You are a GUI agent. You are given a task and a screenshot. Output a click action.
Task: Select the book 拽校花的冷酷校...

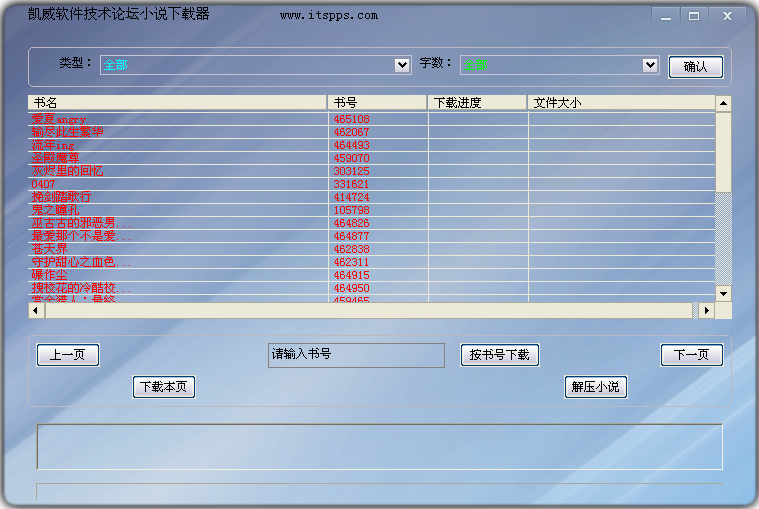pos(81,288)
